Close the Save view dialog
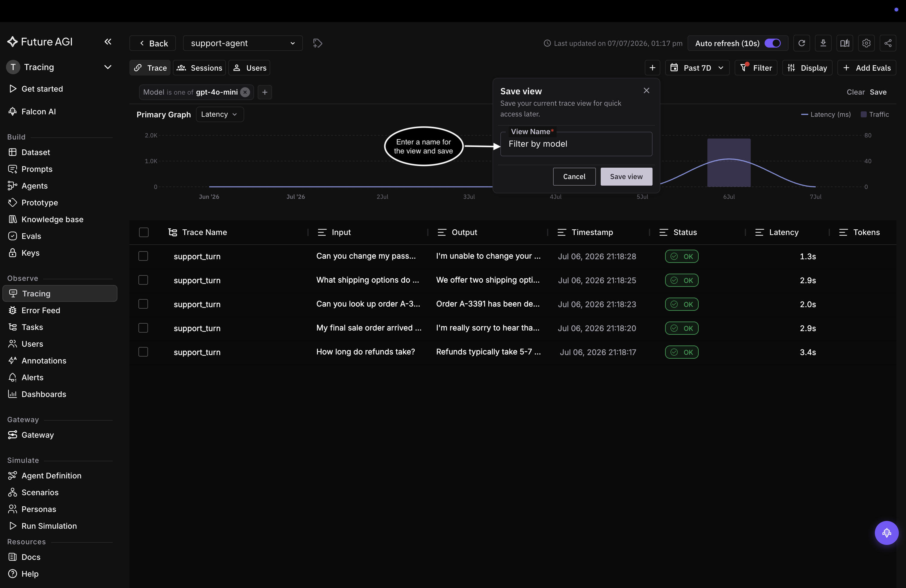Screen dimensions: 906x588 click(646, 90)
